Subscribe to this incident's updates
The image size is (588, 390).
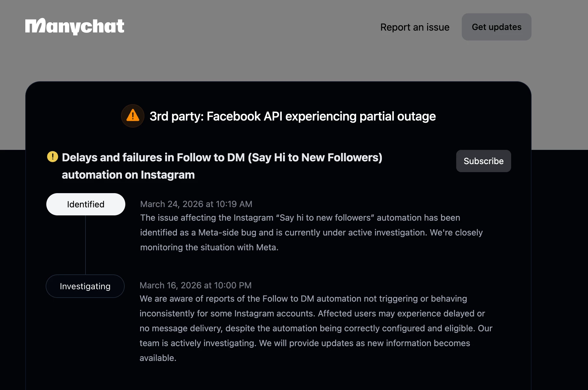pos(483,161)
